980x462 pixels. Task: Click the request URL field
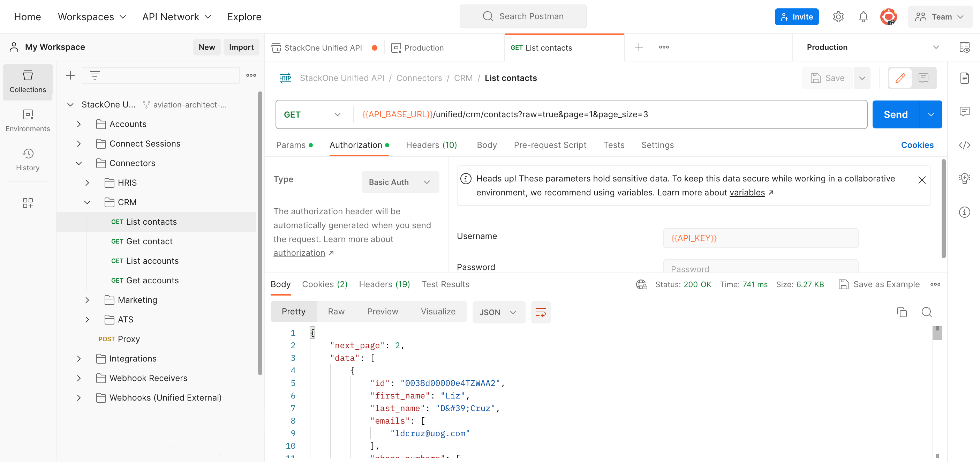610,114
